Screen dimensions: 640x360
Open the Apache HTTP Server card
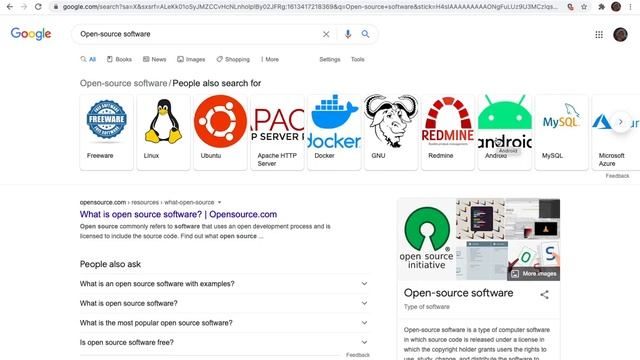(277, 132)
